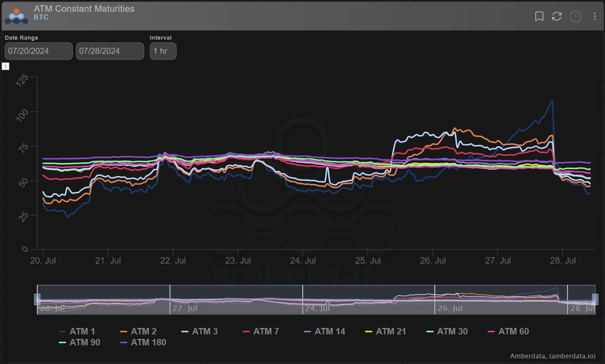Edit the start date 07/20/2024 field

(x=38, y=51)
